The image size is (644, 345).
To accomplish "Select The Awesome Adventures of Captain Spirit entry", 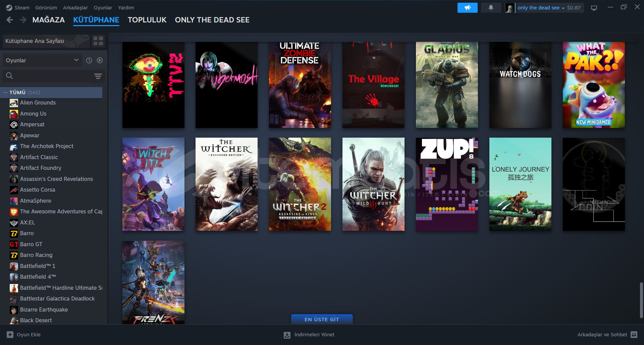I will coord(61,211).
